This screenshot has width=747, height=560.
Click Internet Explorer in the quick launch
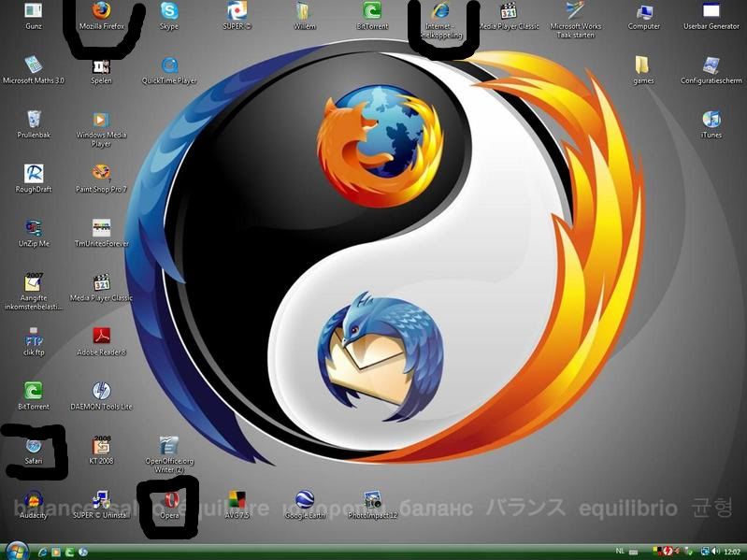click(x=42, y=552)
